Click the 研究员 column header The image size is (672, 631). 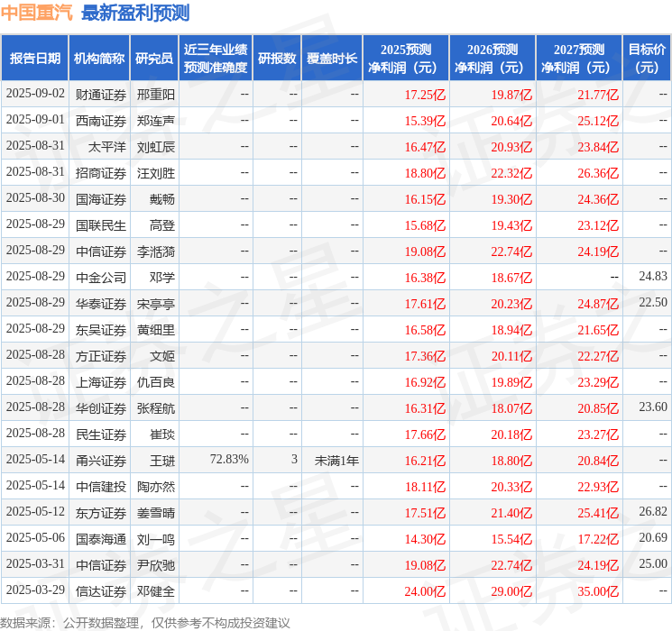pos(154,59)
